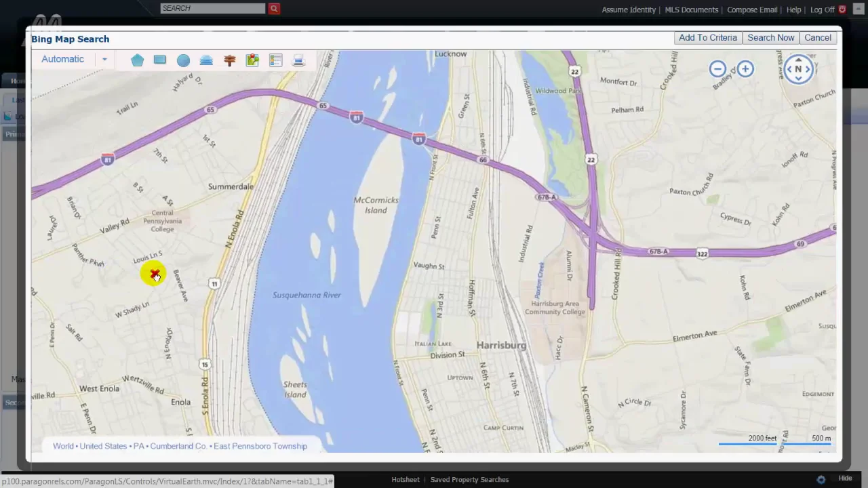
Task: Click the red X marker on the map
Action: coord(155,273)
